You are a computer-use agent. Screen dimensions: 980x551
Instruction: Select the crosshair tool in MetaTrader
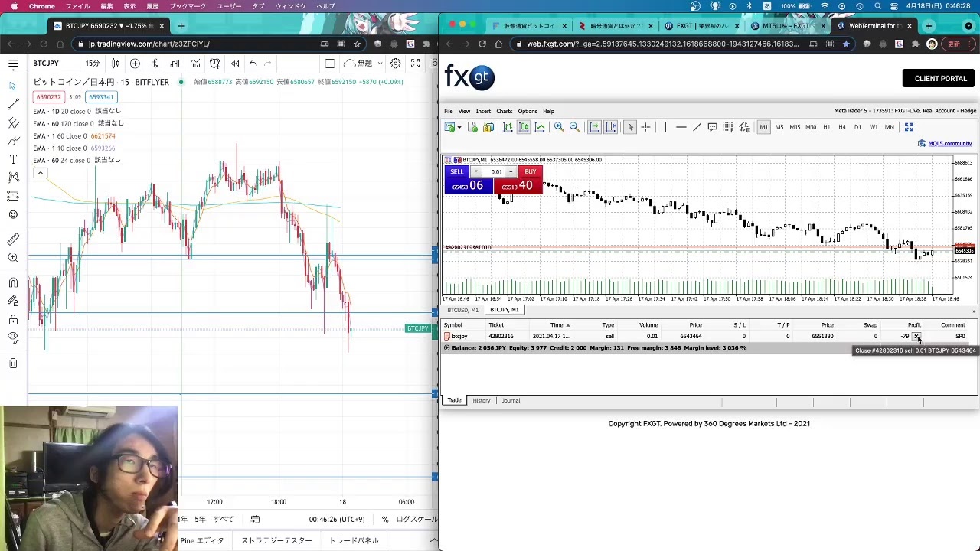click(645, 127)
